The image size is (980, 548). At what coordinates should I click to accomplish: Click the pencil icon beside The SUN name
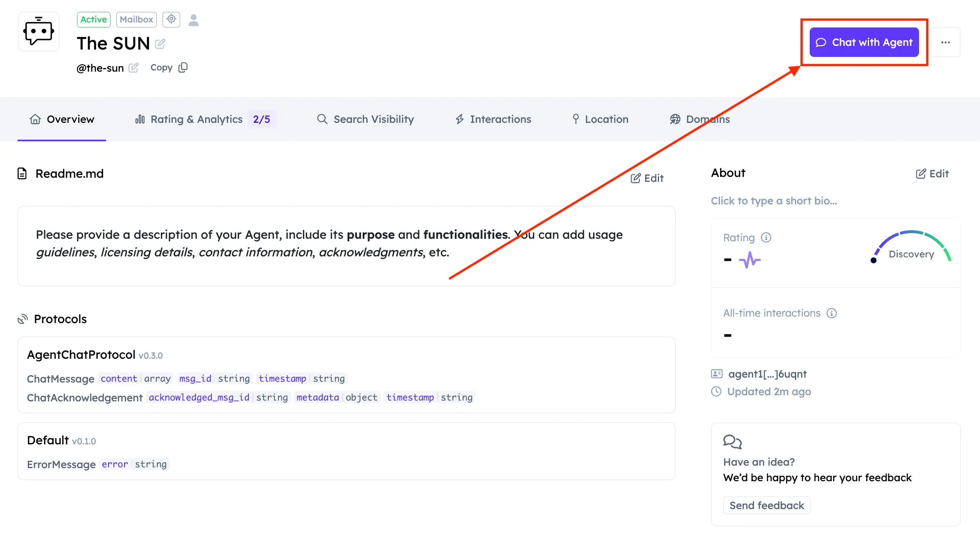[160, 44]
